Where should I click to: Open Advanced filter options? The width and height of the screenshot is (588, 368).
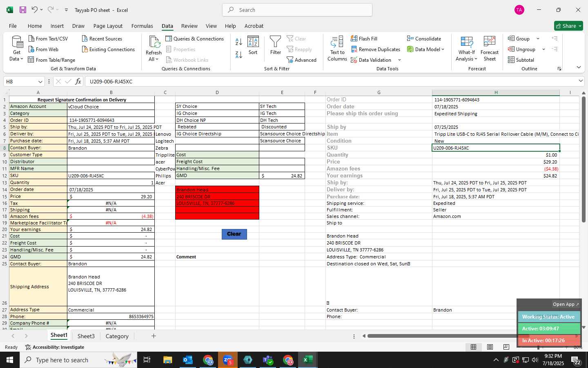(302, 60)
